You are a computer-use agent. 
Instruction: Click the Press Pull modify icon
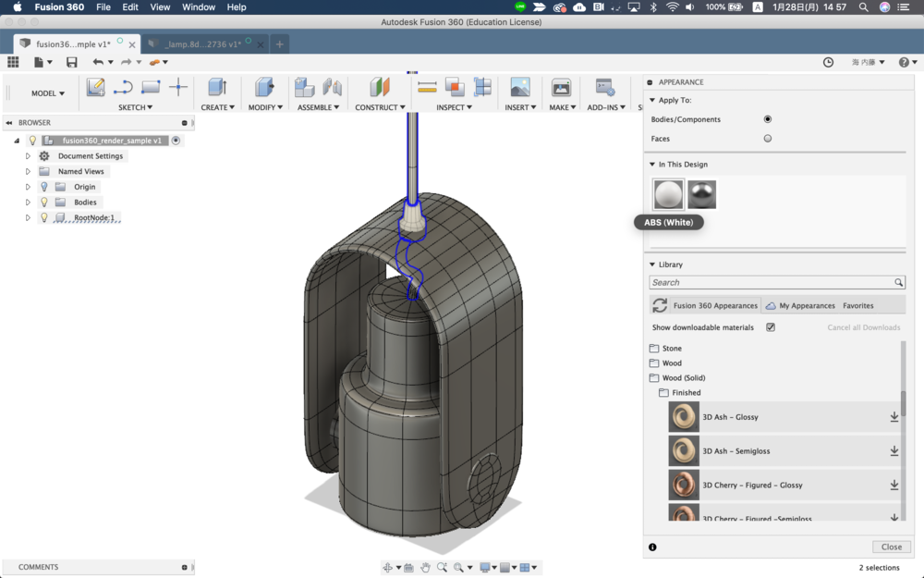(x=264, y=87)
